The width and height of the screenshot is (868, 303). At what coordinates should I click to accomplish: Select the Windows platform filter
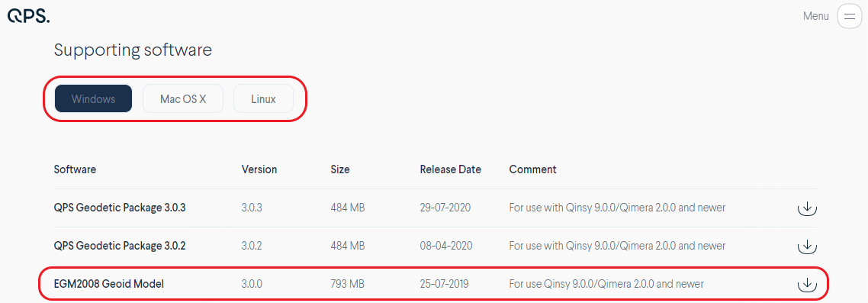(x=93, y=98)
